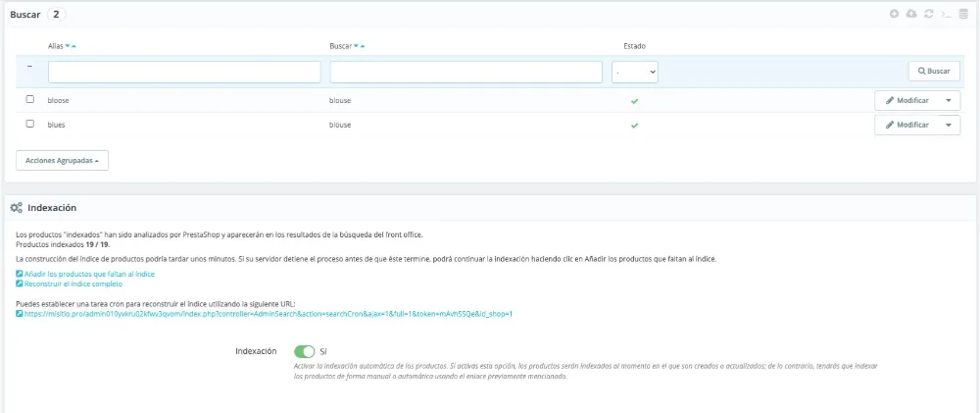Click the bloose alias text
The width and height of the screenshot is (980, 413).
point(59,100)
